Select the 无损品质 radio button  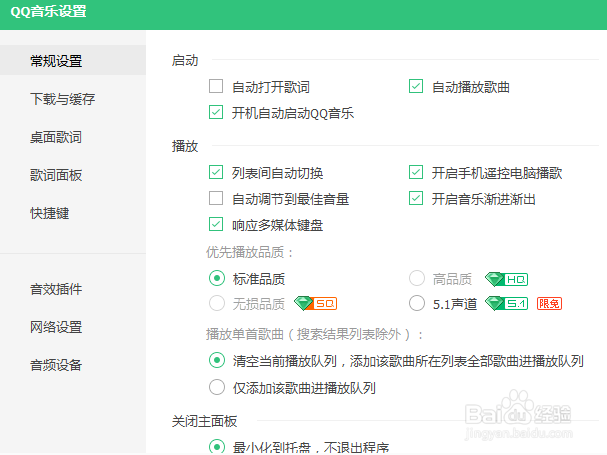pyautogui.click(x=217, y=303)
